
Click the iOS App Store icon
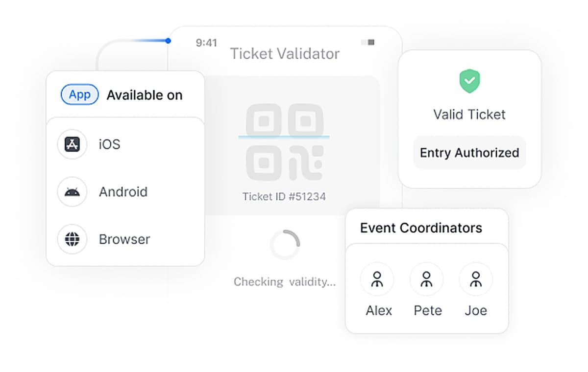72,144
